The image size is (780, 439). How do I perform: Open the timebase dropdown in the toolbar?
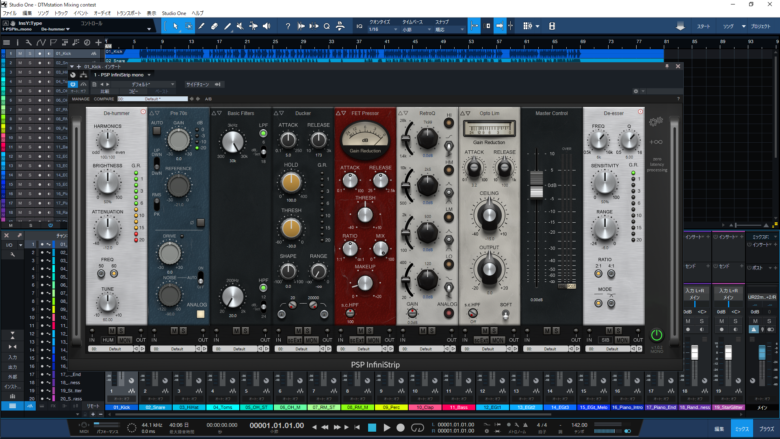tap(416, 29)
